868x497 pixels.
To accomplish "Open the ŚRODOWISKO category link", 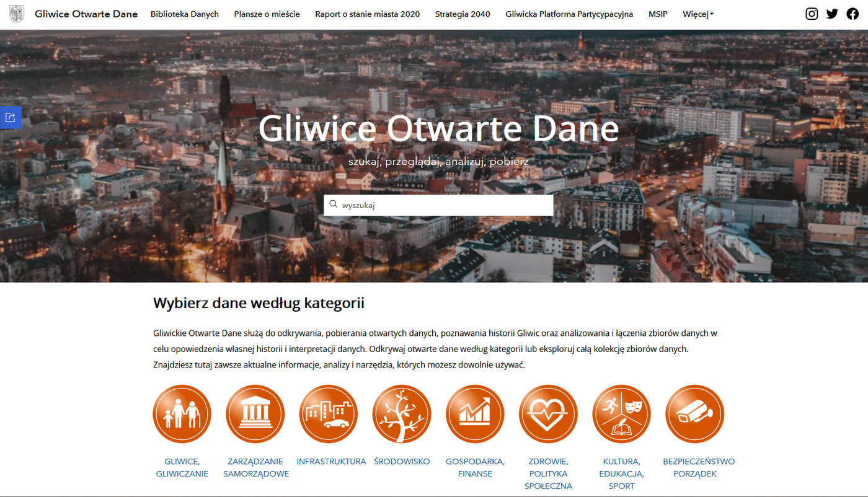I will (402, 462).
